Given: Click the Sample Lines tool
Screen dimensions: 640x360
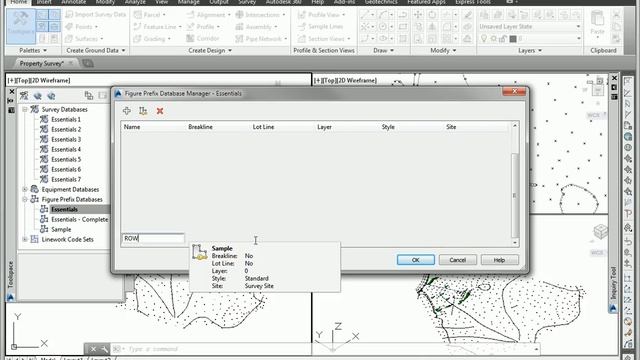Looking at the screenshot, I should pyautogui.click(x=320, y=27).
